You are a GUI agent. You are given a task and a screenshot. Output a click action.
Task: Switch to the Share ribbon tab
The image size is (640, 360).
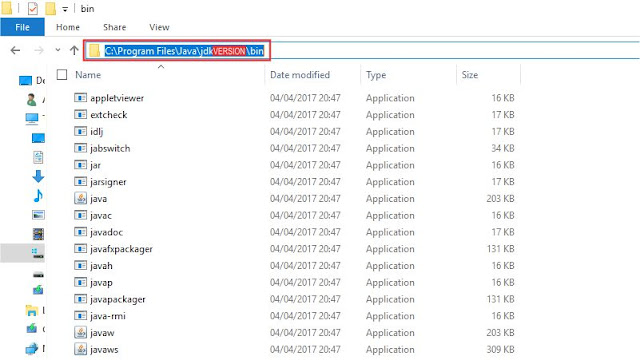(x=114, y=27)
